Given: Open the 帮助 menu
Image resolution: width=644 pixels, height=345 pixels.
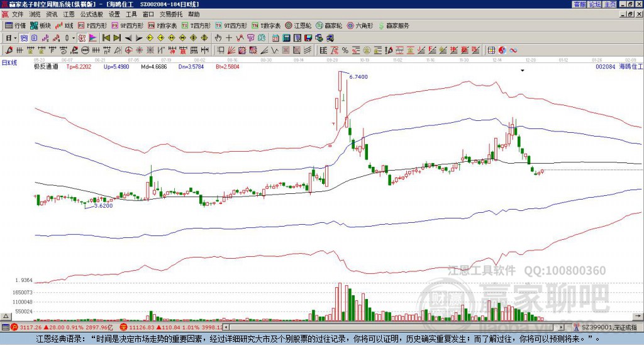Looking at the screenshot, I should click(194, 14).
